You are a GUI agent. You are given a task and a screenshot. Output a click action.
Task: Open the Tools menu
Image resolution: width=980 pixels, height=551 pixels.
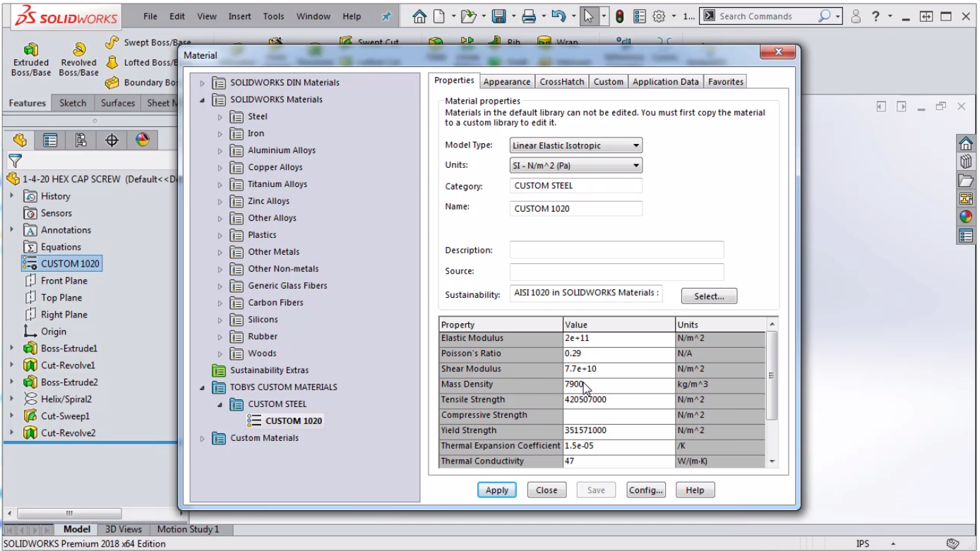point(274,16)
